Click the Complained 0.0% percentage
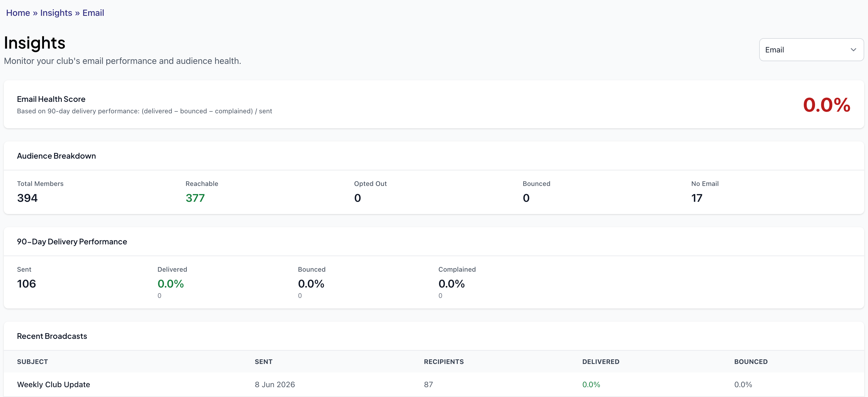868x397 pixels. pyautogui.click(x=451, y=284)
